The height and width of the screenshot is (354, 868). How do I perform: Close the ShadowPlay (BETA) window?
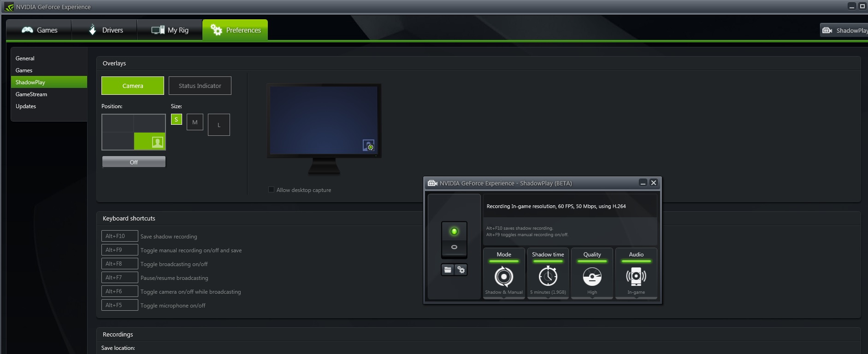[x=654, y=183]
